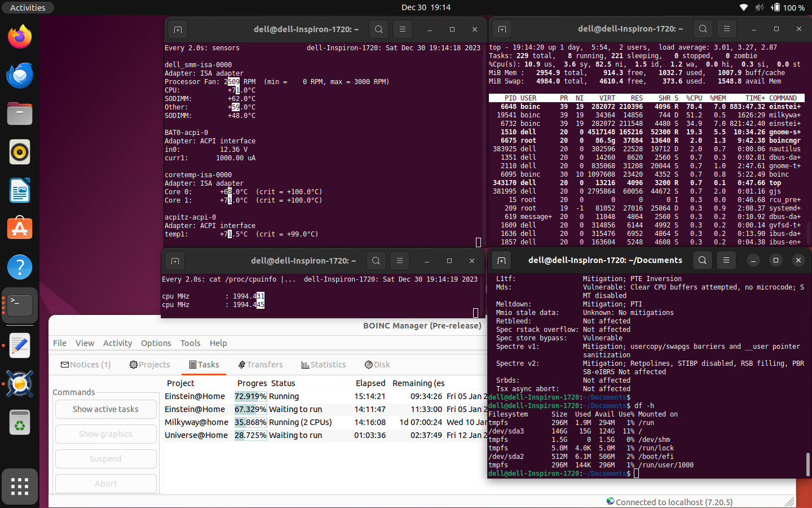Click the Documents terminal vertical scrollbar
This screenshot has width=812, height=508.
point(808,464)
